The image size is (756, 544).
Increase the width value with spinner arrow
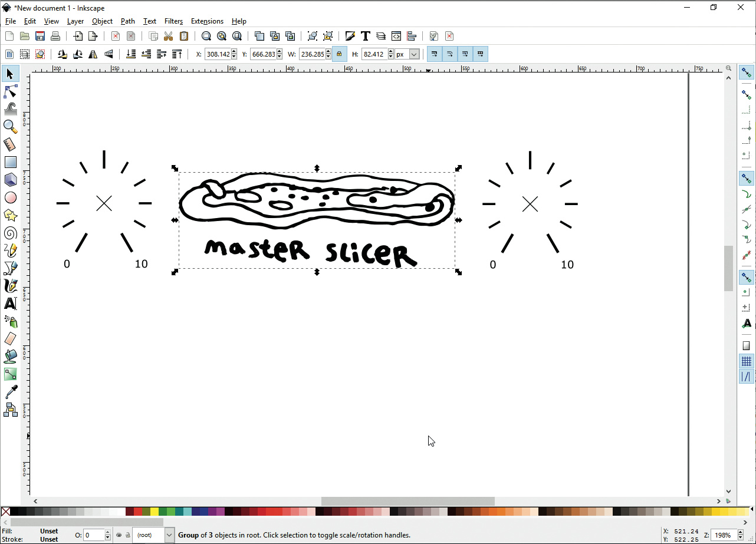point(328,52)
